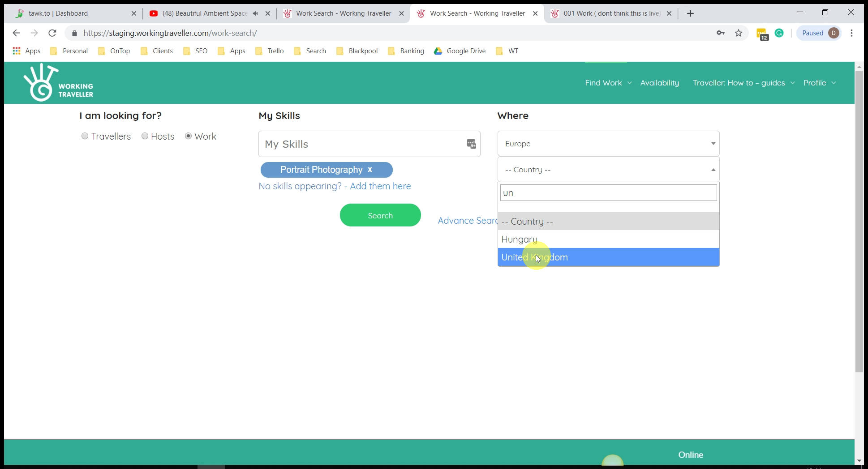
Task: Click the password key icon in address bar
Action: click(x=721, y=33)
